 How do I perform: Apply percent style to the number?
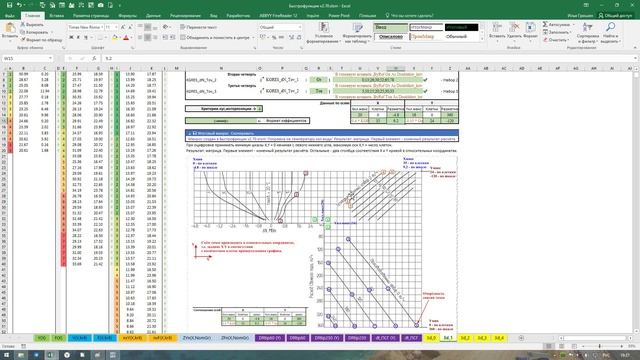[x=274, y=38]
